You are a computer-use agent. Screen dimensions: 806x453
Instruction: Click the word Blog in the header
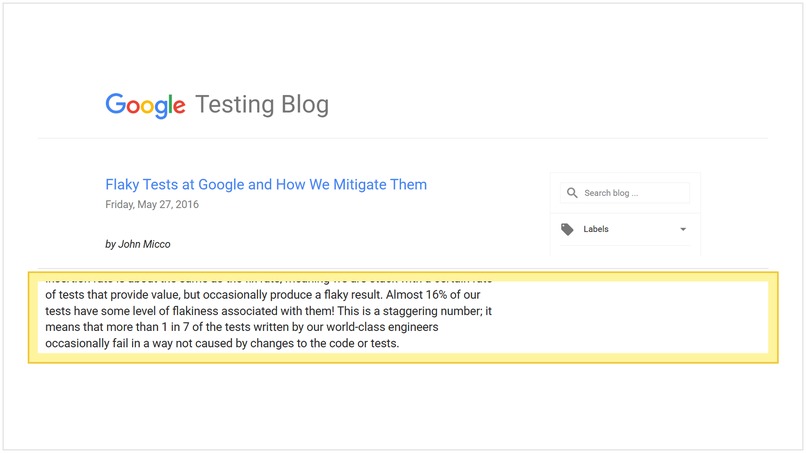click(305, 105)
